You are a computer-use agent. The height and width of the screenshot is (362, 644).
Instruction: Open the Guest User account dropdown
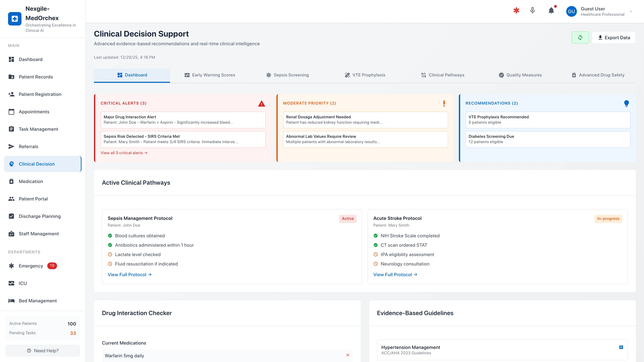[x=600, y=11]
